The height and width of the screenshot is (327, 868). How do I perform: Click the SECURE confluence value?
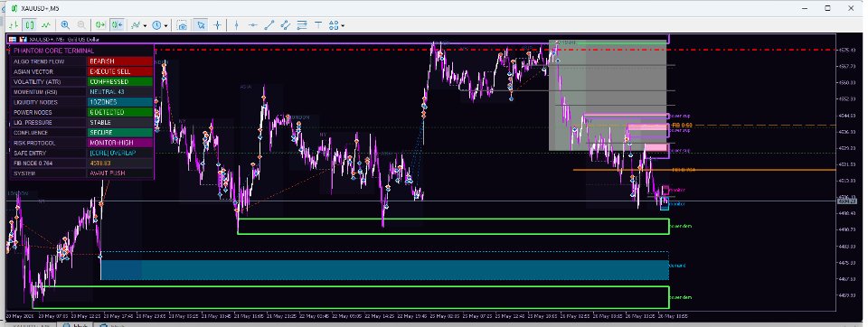(120, 132)
